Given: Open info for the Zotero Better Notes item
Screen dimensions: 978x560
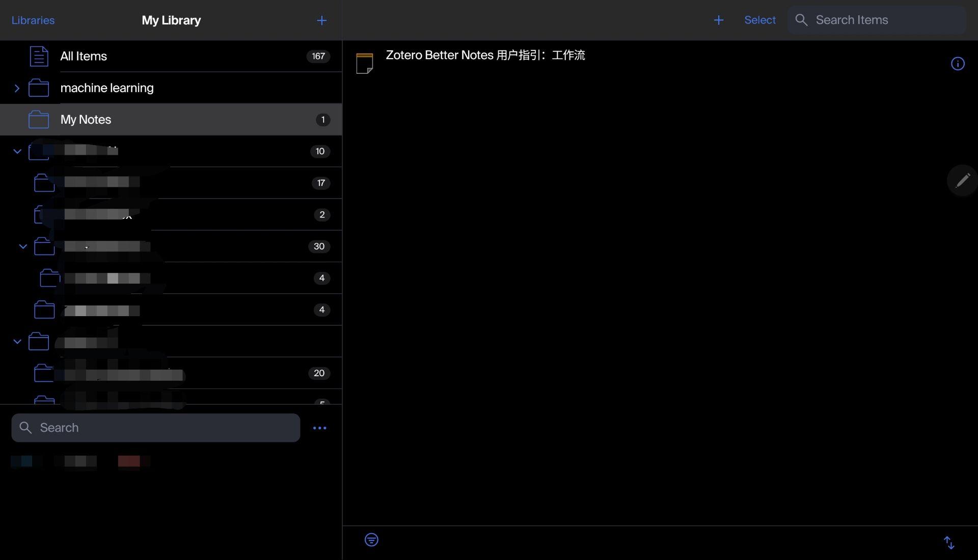Looking at the screenshot, I should 958,64.
